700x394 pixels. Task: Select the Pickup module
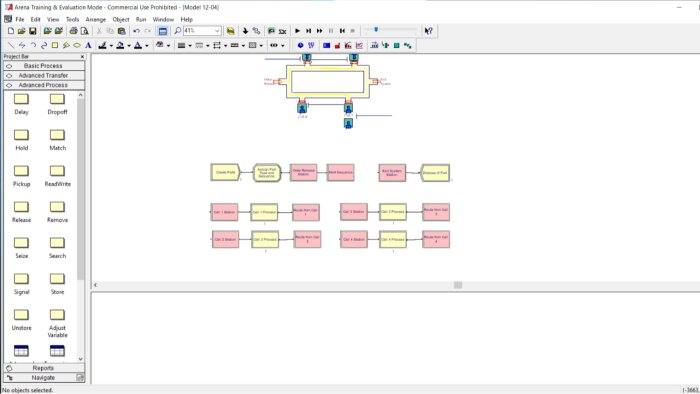[x=21, y=176]
